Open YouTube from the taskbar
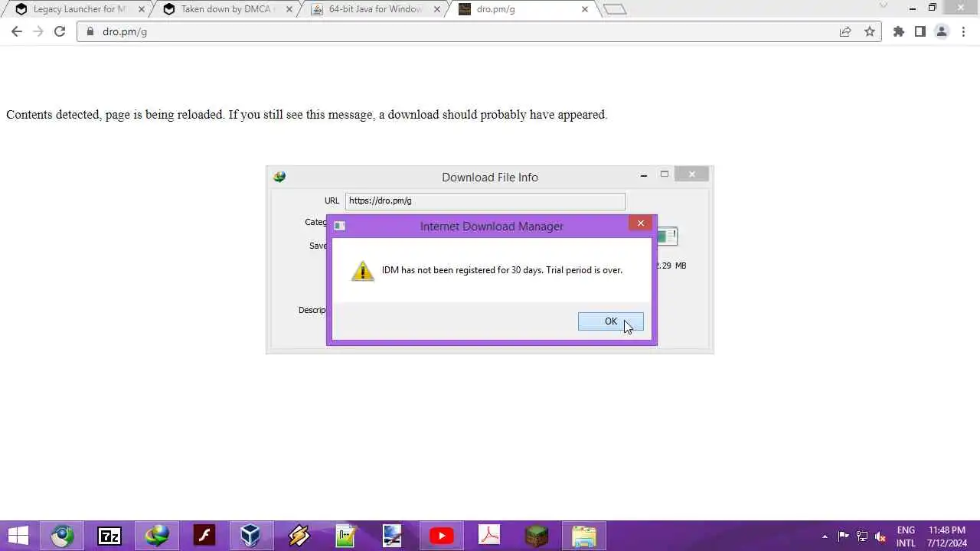The image size is (980, 551). 442,536
